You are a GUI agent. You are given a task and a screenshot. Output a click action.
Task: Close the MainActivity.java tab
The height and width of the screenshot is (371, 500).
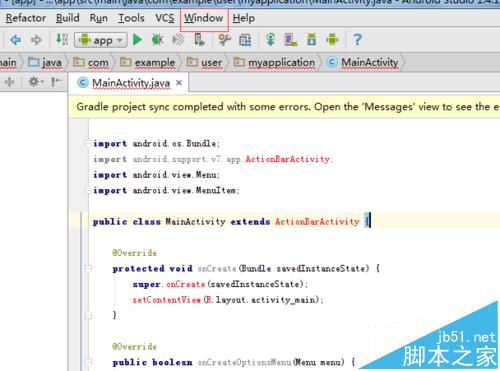click(179, 82)
